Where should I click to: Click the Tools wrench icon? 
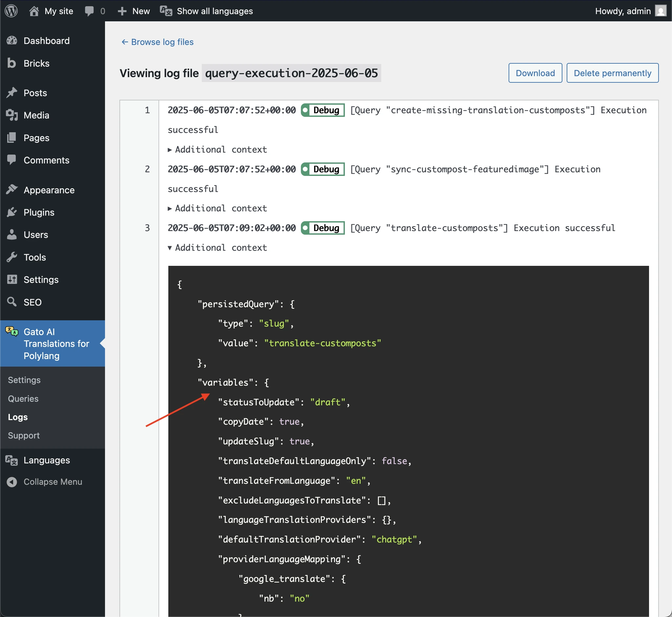[12, 257]
